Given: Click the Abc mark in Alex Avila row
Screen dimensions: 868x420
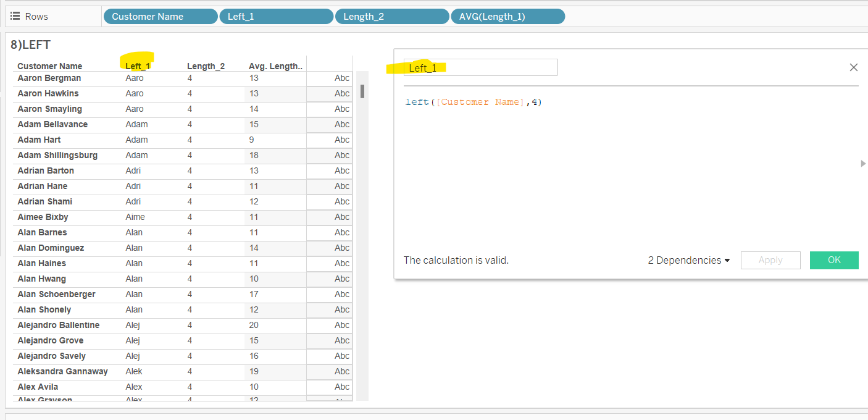Looking at the screenshot, I should click(342, 387).
